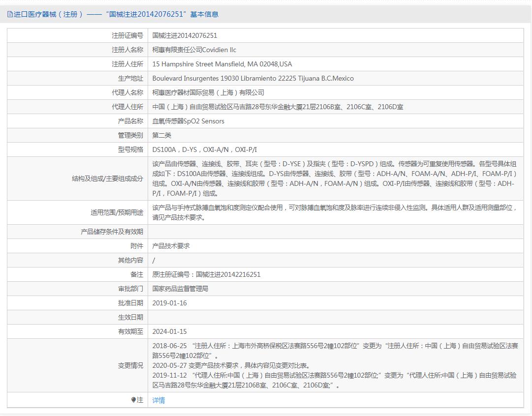Image resolution: width=532 pixels, height=416 pixels.
Task: Select registrant name 柯惠有限责任公司Covidien llc
Action: coord(194,50)
